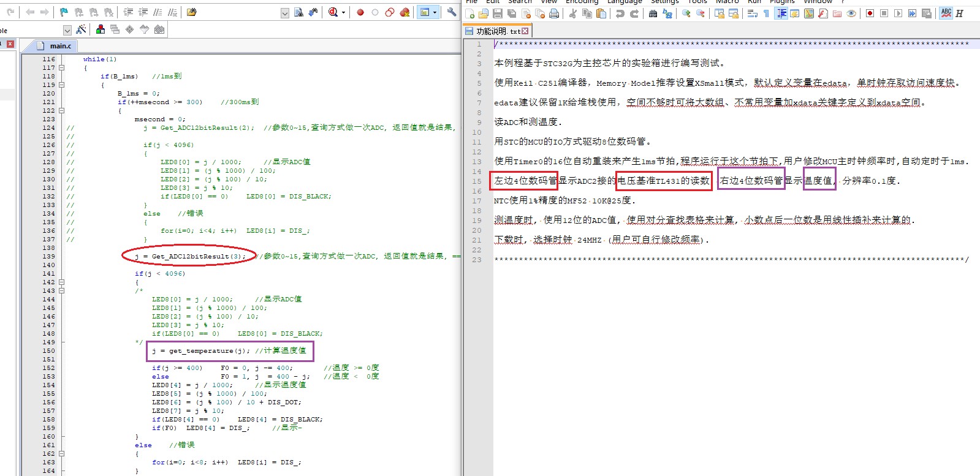Image resolution: width=980 pixels, height=476 pixels.
Task: Place cursor on get_temperature(j) code line
Action: pos(229,351)
